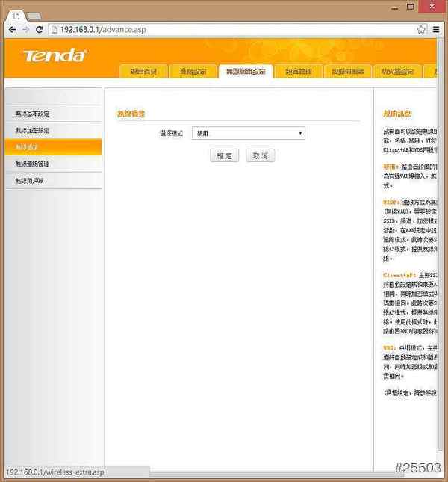Click the 取消 cancel button
This screenshot has height=482, width=448.
point(260,156)
